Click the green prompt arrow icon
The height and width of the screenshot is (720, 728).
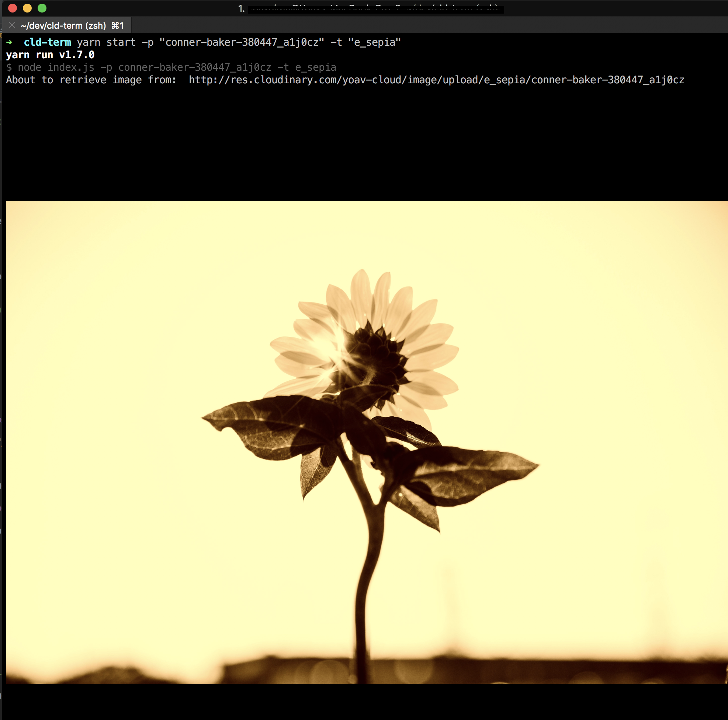[10, 42]
